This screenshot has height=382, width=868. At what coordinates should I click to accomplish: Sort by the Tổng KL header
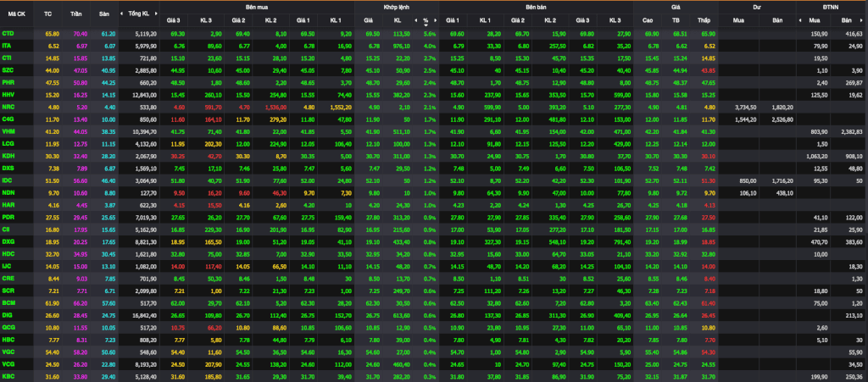click(x=140, y=13)
